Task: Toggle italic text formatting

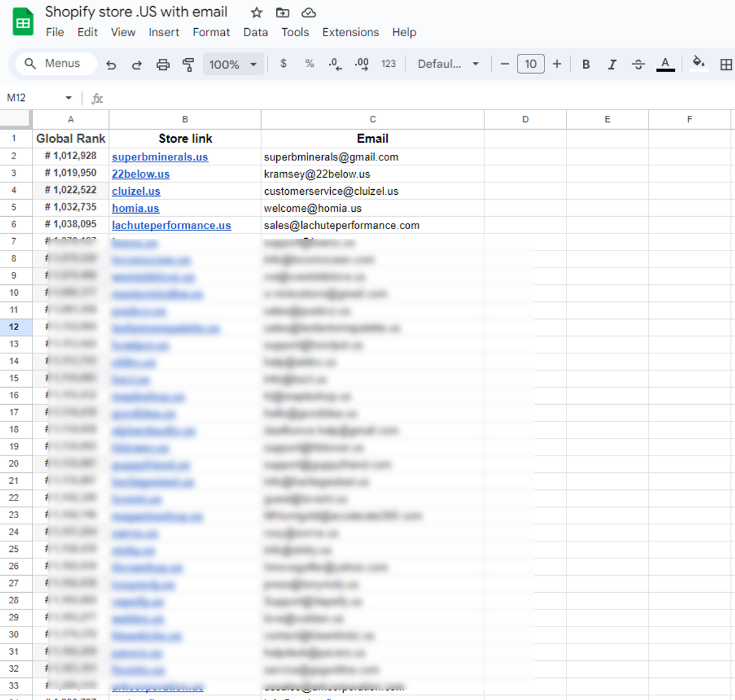Action: (x=612, y=64)
